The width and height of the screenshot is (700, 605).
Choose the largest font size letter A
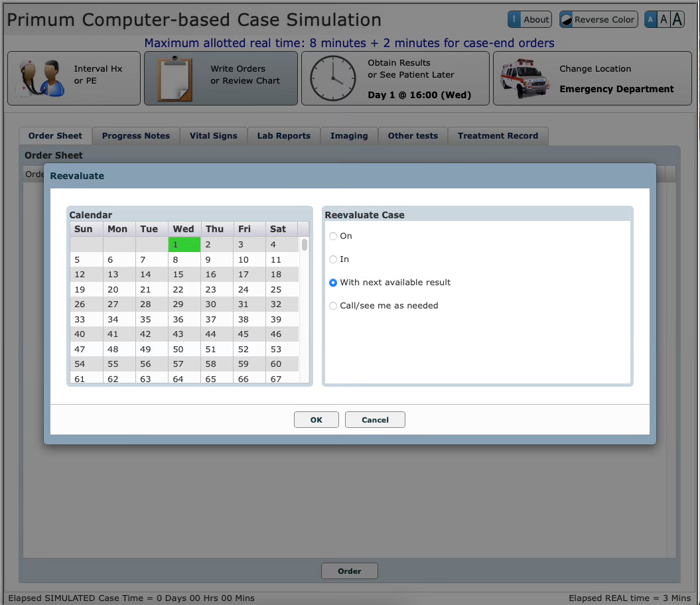coord(677,19)
